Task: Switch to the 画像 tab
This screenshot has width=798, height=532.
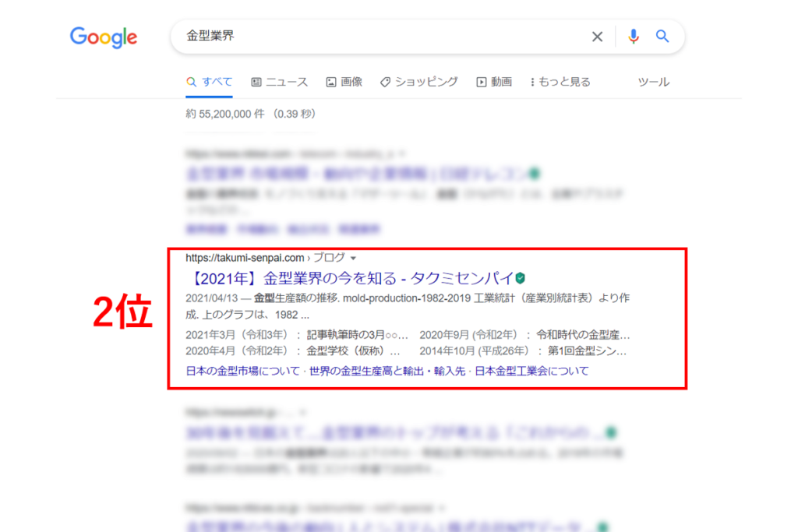Action: 344,82
